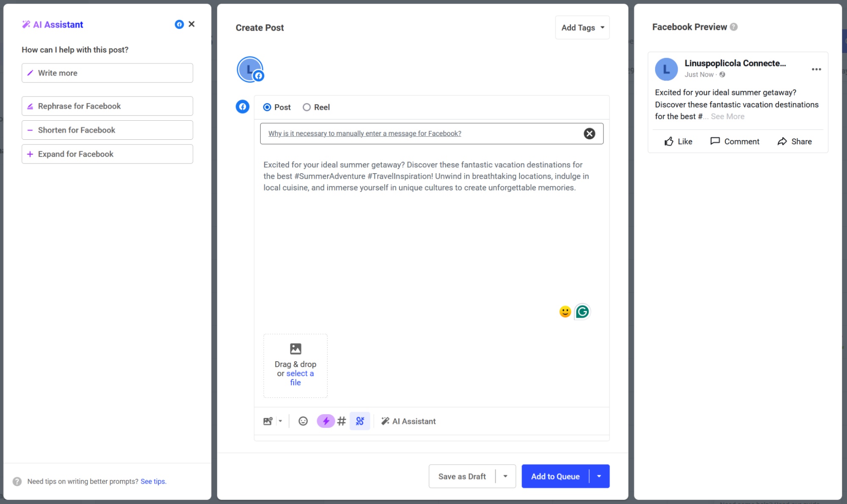This screenshot has width=847, height=504.
Task: Select the emoji picker in the post toolbar
Action: 303,421
